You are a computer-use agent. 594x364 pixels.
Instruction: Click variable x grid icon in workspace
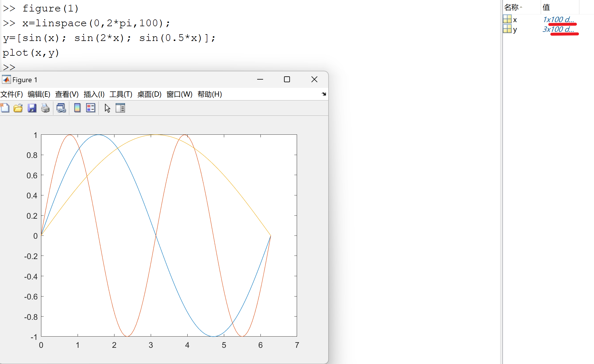coord(507,19)
